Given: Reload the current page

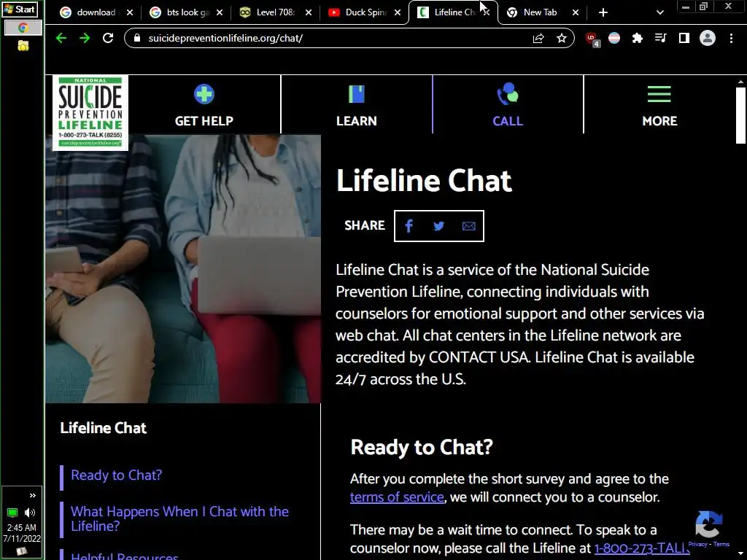Looking at the screenshot, I should click(x=108, y=38).
